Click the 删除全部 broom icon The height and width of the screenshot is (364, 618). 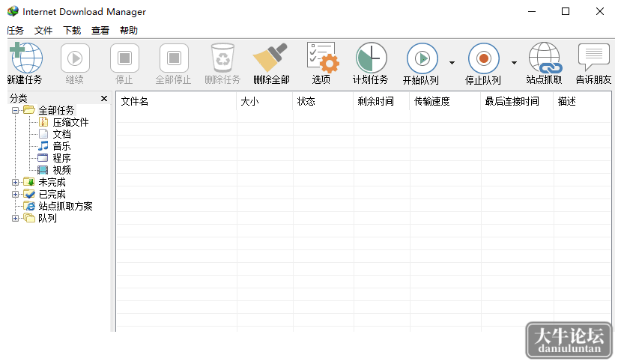[270, 58]
